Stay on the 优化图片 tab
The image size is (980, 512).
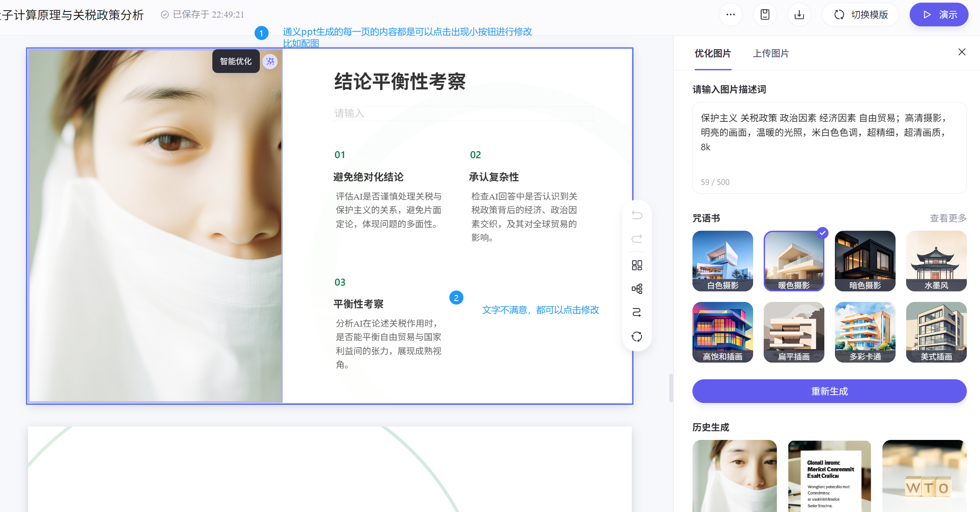coord(713,53)
